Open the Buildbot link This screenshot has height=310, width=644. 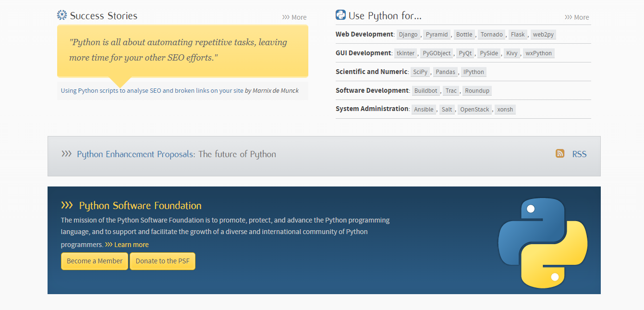click(x=426, y=91)
